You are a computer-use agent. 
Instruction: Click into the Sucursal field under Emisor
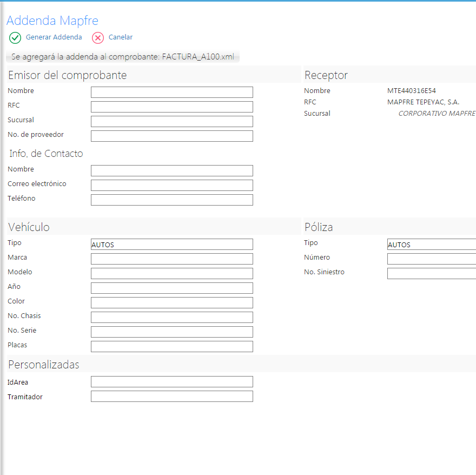171,122
